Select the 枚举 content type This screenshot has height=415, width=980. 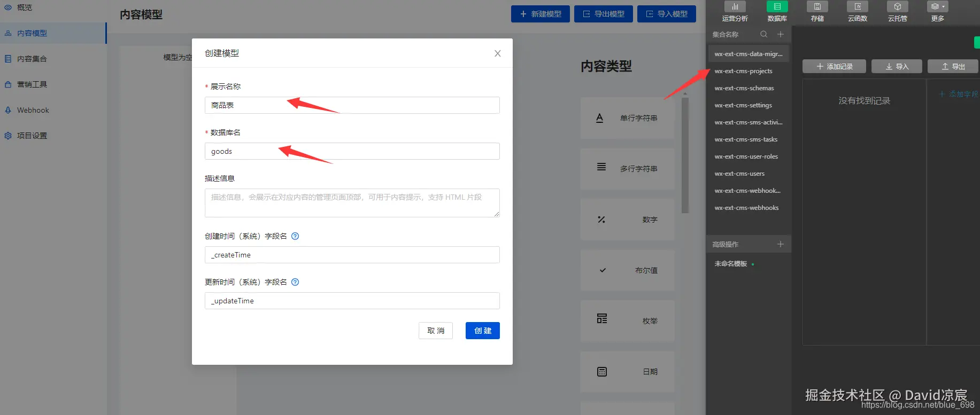click(627, 321)
